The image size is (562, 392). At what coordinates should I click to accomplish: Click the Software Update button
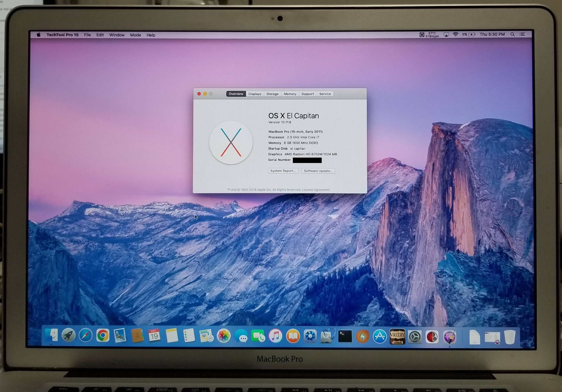click(x=318, y=171)
